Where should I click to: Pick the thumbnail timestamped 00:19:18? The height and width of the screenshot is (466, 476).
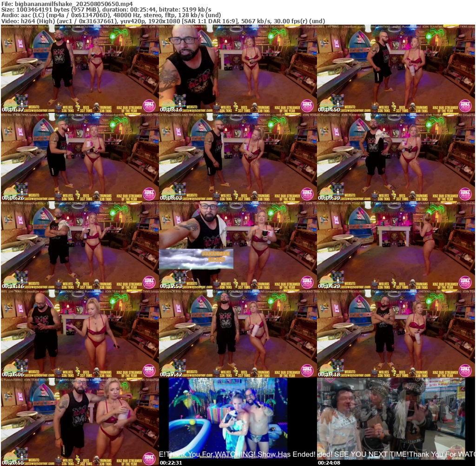(x=396, y=334)
